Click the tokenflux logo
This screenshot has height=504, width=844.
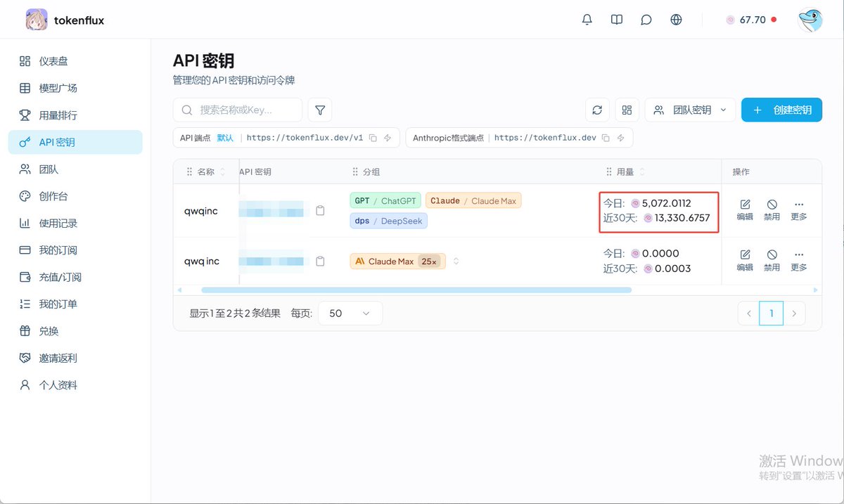[37, 20]
